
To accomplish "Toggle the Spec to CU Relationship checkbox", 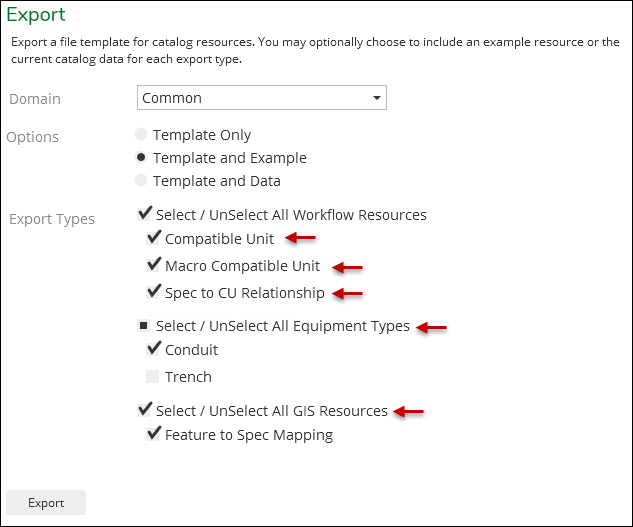I will (153, 292).
